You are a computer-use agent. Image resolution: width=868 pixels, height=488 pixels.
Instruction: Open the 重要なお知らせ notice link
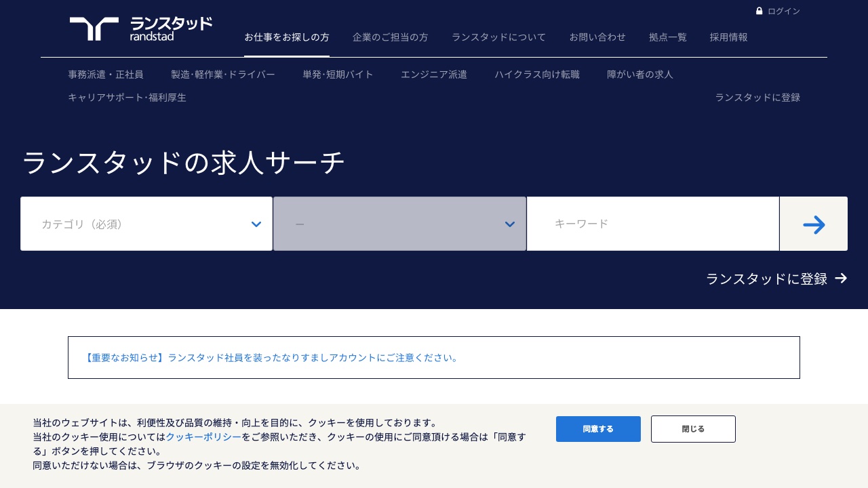point(271,358)
